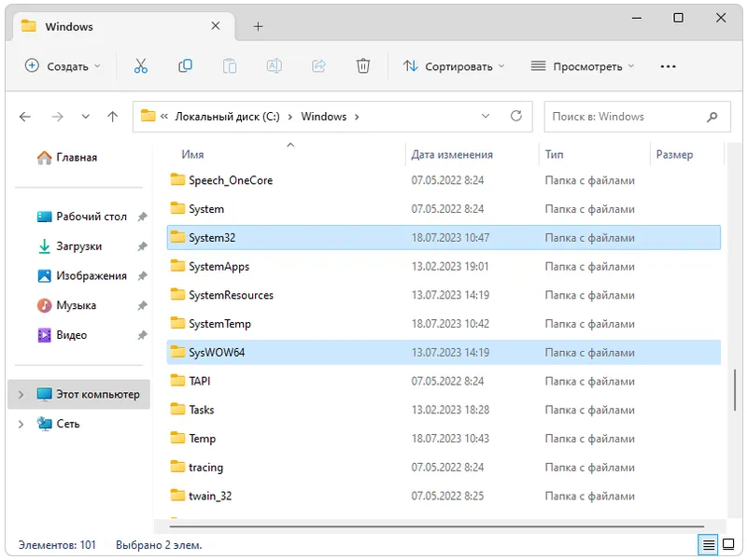Go back with the left arrow

25,117
